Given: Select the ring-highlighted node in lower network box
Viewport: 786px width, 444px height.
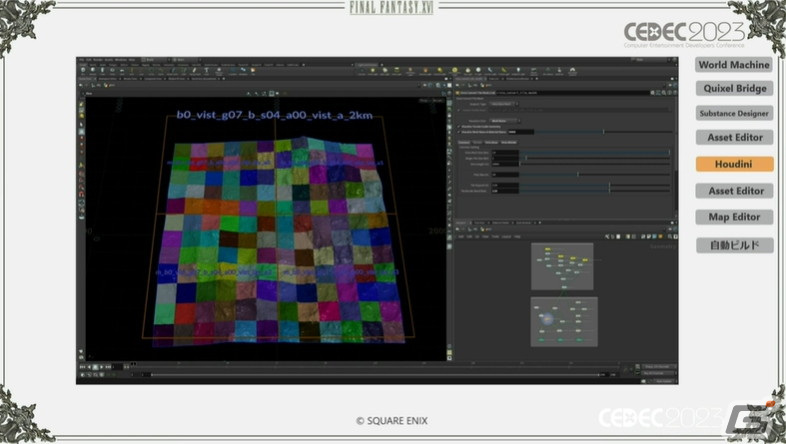Looking at the screenshot, I should [547, 319].
